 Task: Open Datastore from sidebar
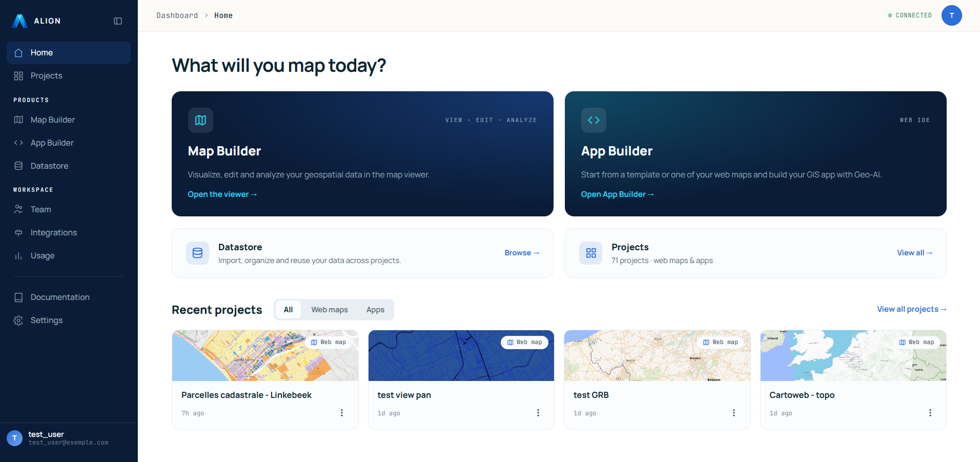[x=69, y=166]
